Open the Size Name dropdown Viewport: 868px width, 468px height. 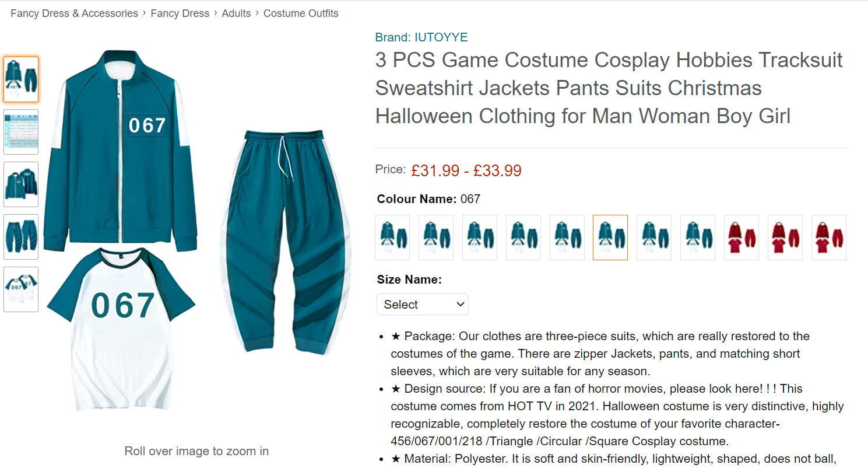click(x=423, y=305)
